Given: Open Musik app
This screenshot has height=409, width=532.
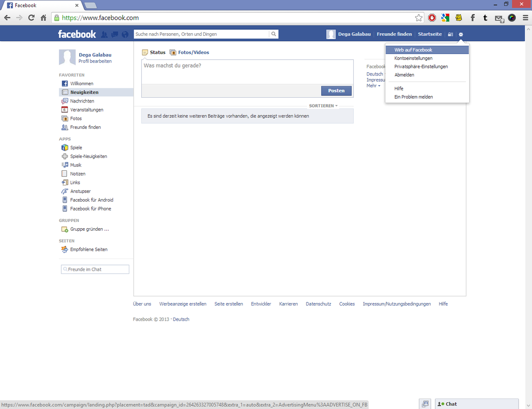Looking at the screenshot, I should 76,165.
